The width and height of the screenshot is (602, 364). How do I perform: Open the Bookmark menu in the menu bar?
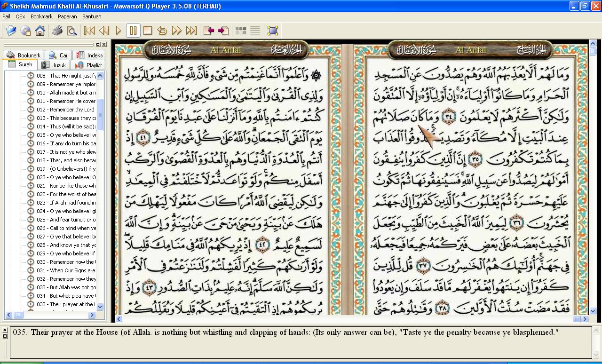[42, 16]
